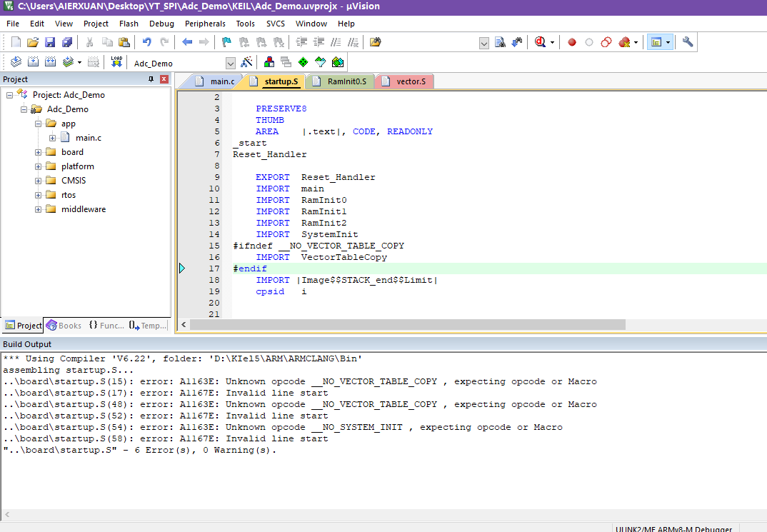Screen dimensions: 767x532
Task: Open the SVCS menu
Action: click(276, 24)
